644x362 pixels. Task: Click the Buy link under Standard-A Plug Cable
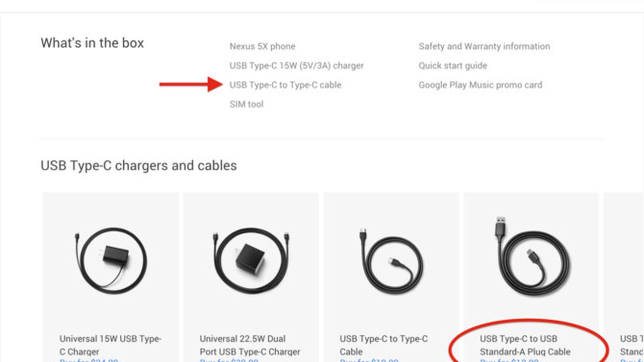click(509, 360)
